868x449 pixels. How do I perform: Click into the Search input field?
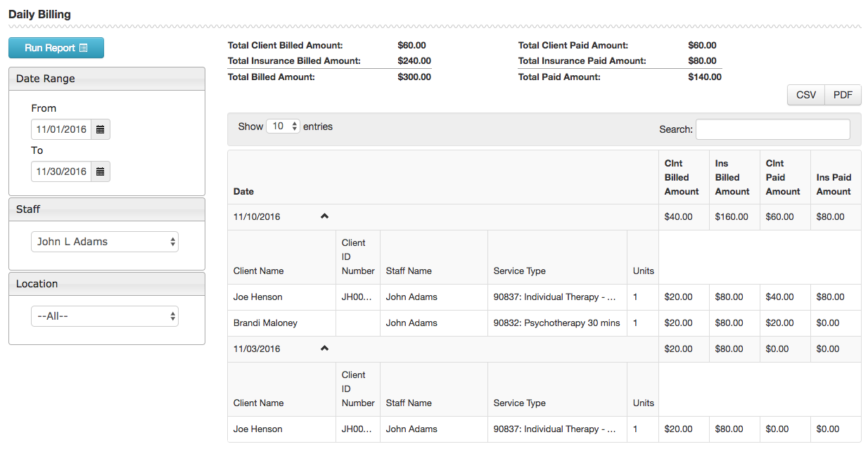pyautogui.click(x=772, y=129)
